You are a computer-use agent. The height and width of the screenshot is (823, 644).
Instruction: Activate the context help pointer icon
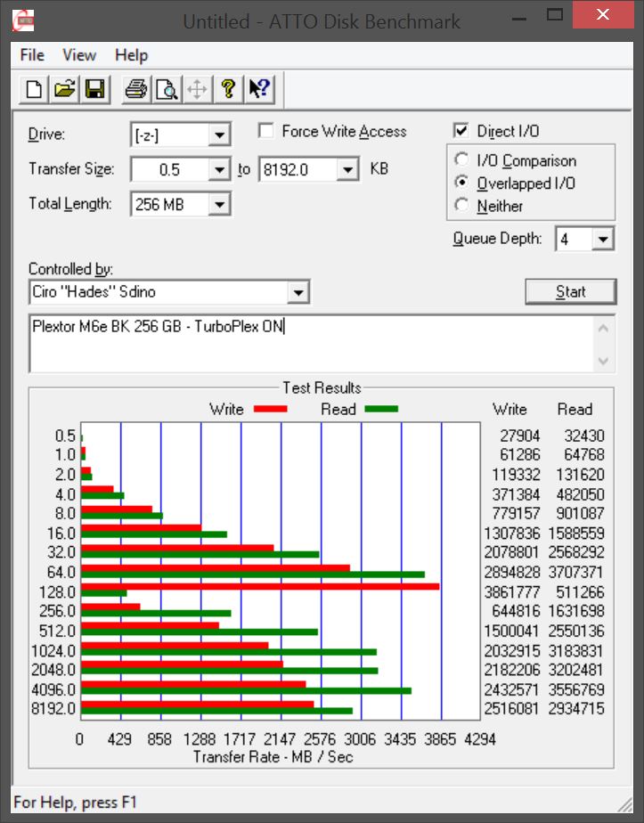(x=259, y=88)
